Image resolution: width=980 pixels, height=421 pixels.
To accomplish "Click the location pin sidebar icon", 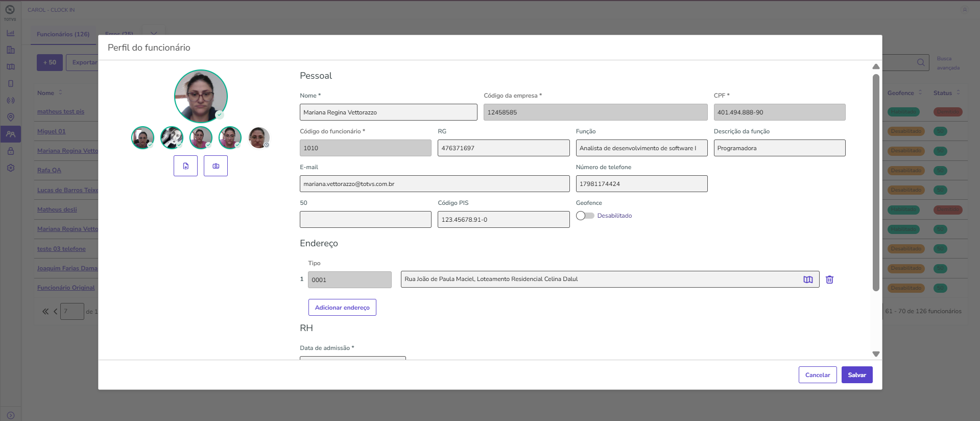I will (11, 117).
